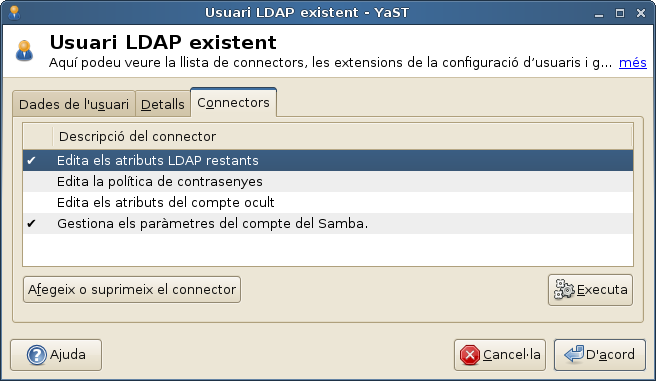
Task: Run the connector with Executa button
Action: point(590,290)
